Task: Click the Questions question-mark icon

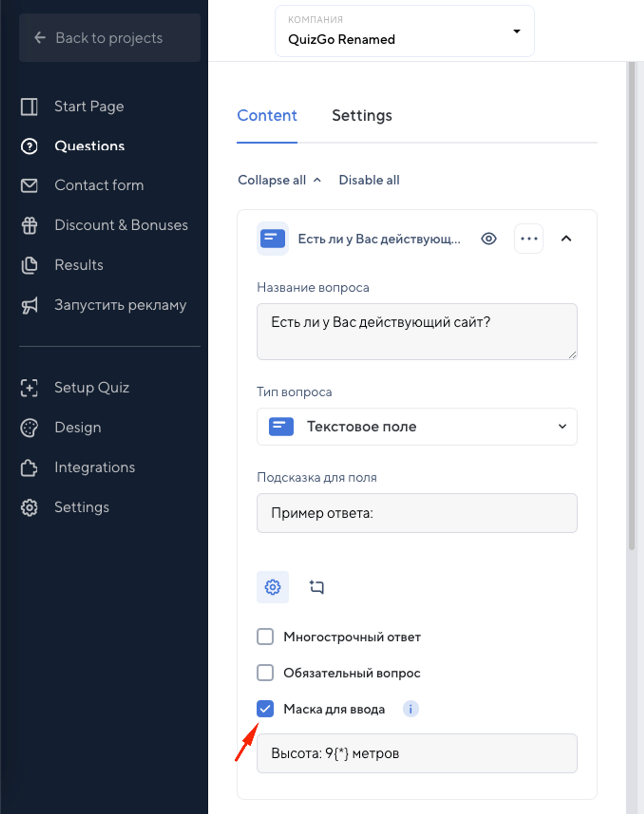Action: 29,146
